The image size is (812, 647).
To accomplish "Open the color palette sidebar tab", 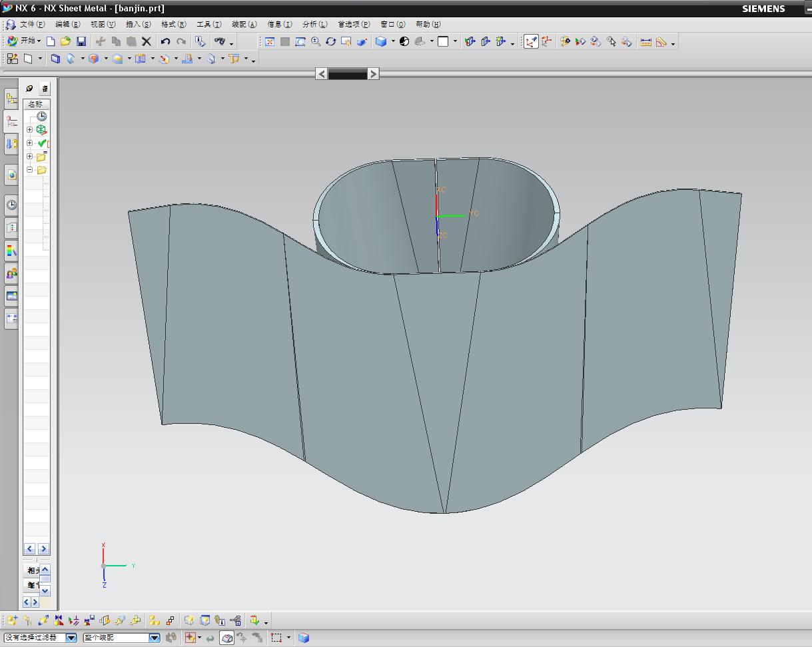I will click(11, 250).
